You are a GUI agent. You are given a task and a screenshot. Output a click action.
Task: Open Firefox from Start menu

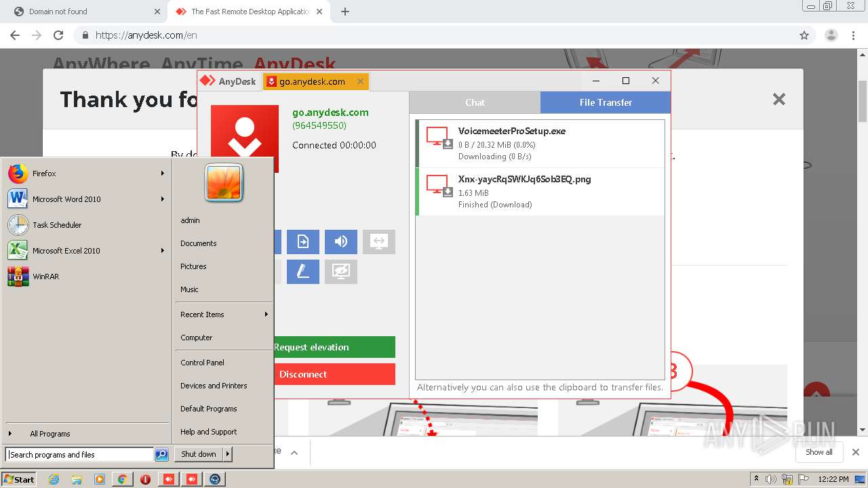click(86, 174)
